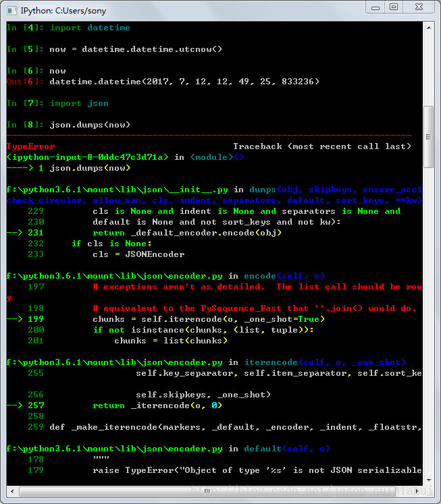Click the title text 'IPython: C:Users/sony'
441x504 pixels.
tap(63, 11)
